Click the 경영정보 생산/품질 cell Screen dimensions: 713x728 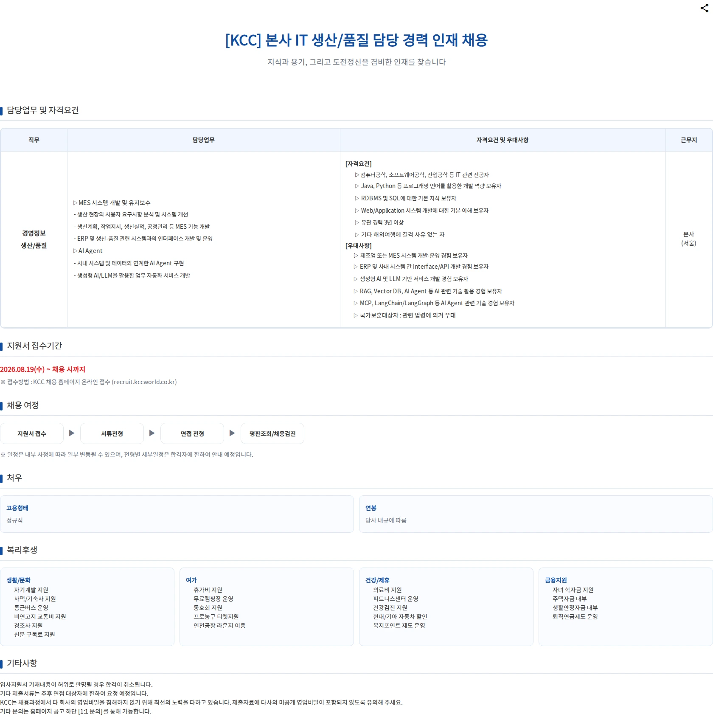[x=34, y=239]
